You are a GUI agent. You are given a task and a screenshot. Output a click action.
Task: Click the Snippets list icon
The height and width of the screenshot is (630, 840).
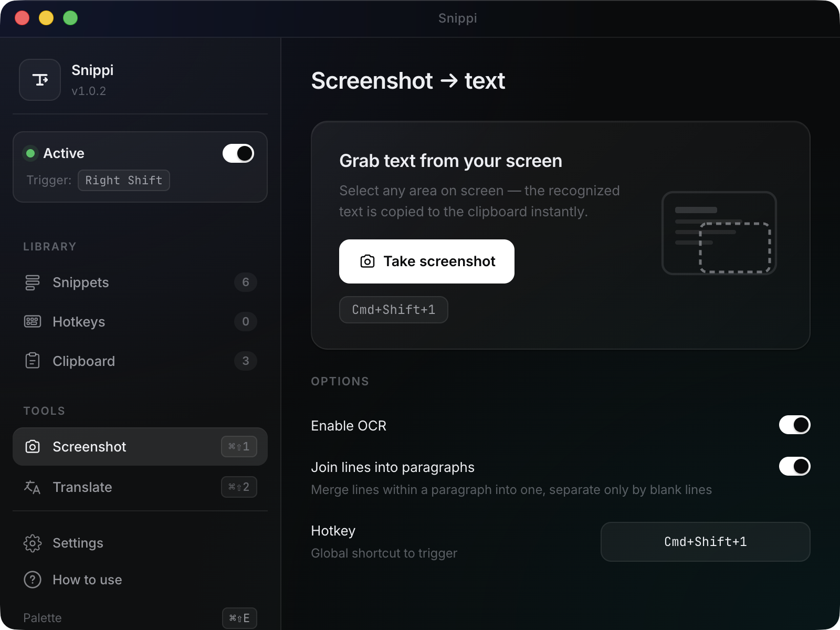pos(33,282)
